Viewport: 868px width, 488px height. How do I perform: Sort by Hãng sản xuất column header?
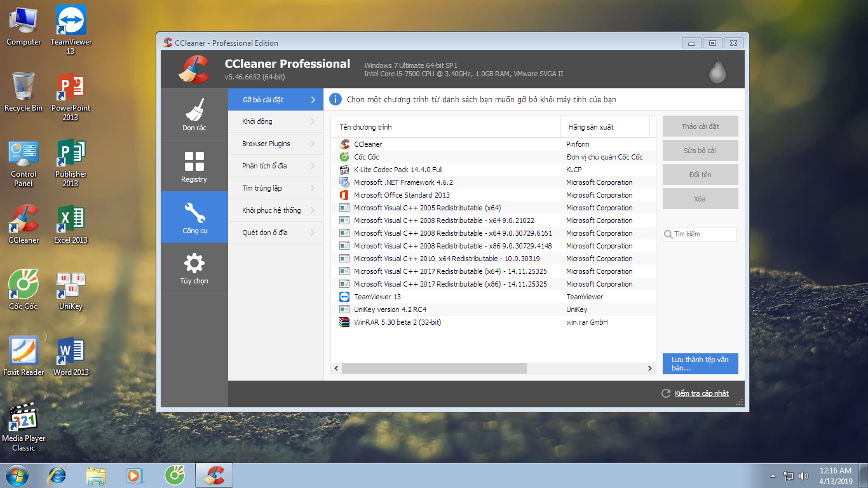(605, 127)
